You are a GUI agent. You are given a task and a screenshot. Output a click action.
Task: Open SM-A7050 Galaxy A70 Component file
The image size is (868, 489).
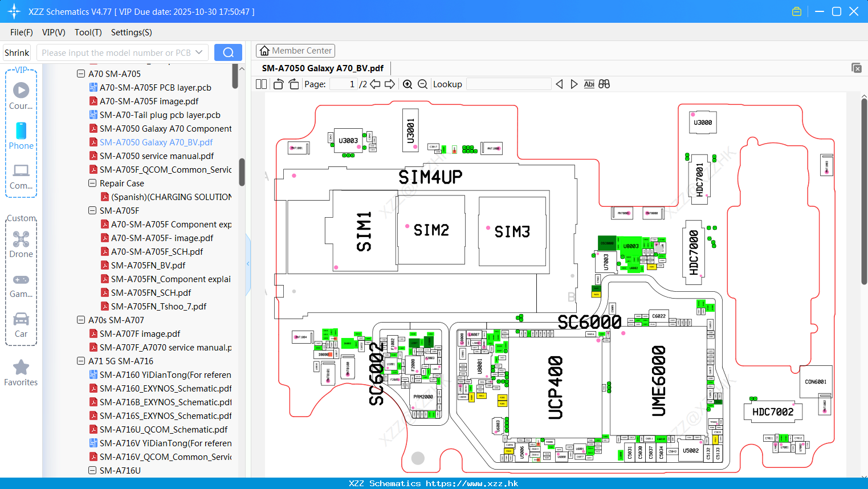pyautogui.click(x=165, y=129)
